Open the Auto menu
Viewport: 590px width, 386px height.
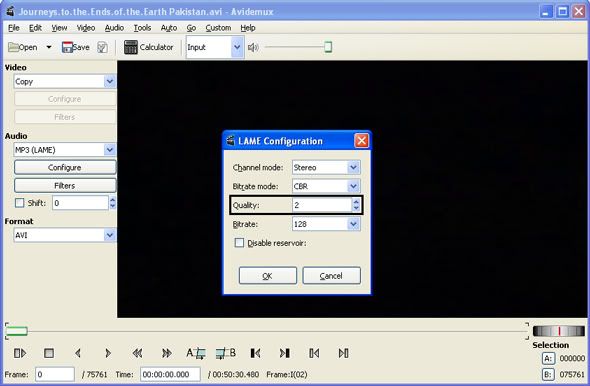pyautogui.click(x=169, y=28)
